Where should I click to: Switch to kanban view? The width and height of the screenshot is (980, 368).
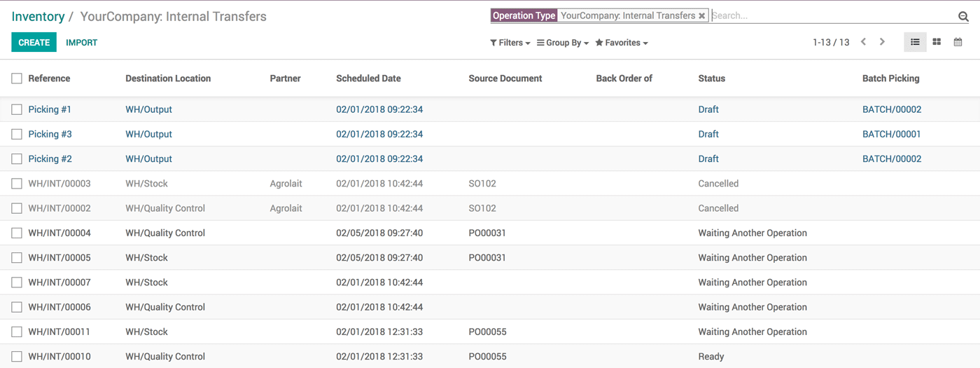(937, 43)
